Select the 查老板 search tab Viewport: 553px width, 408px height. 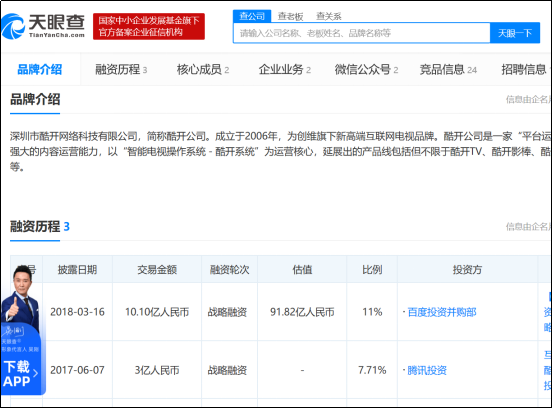click(290, 16)
